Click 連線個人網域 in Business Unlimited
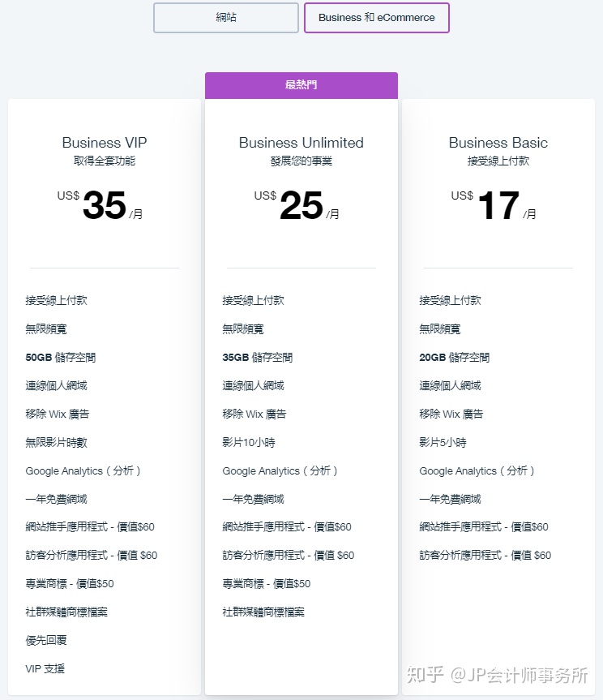 coord(253,386)
